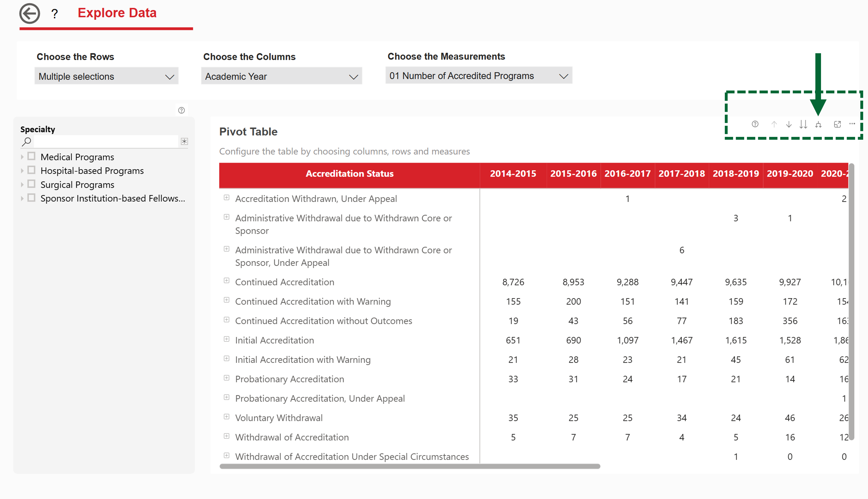The image size is (868, 499).
Task: Open the page help question mark
Action: pos(54,14)
